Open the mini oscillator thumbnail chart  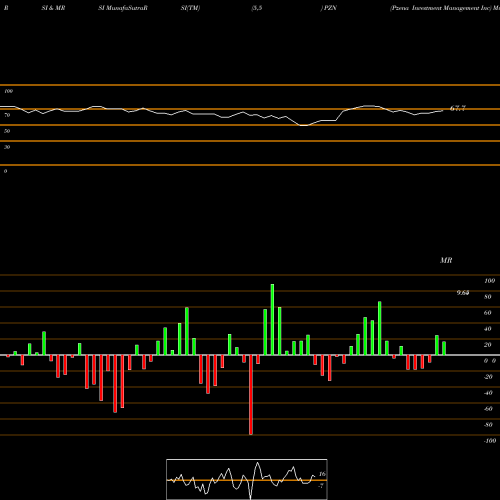point(247,479)
